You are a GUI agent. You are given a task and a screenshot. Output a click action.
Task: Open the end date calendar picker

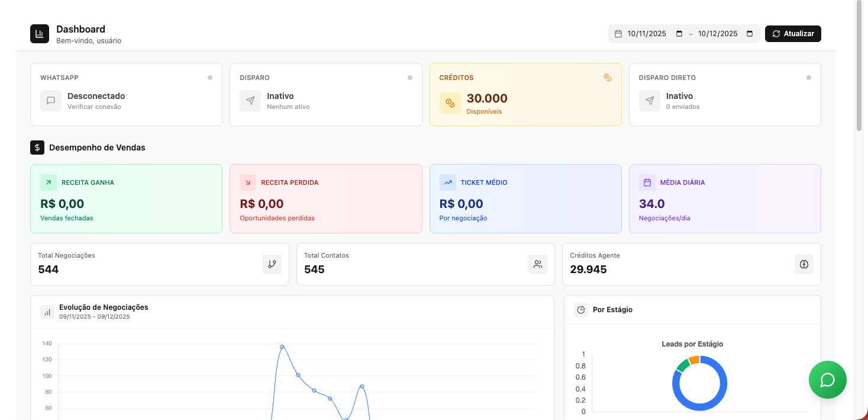pyautogui.click(x=750, y=34)
